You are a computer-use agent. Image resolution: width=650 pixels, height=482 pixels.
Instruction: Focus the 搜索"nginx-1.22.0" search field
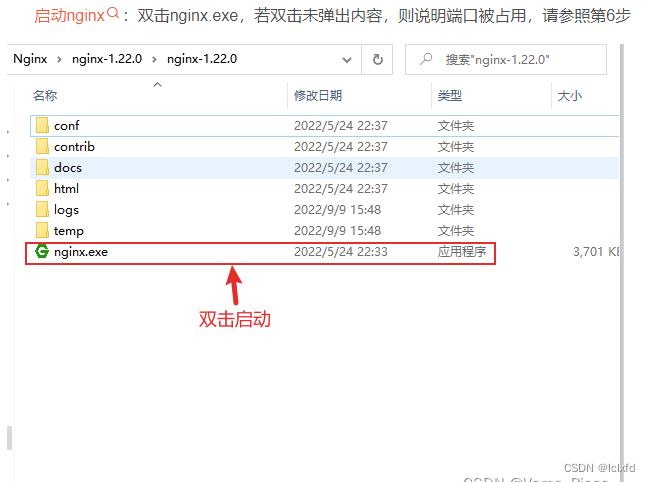506,60
